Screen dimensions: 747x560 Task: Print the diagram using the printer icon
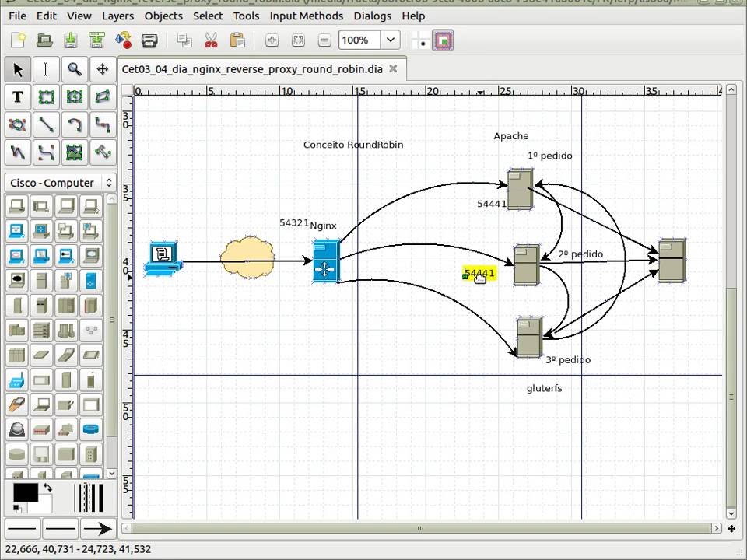tap(149, 40)
